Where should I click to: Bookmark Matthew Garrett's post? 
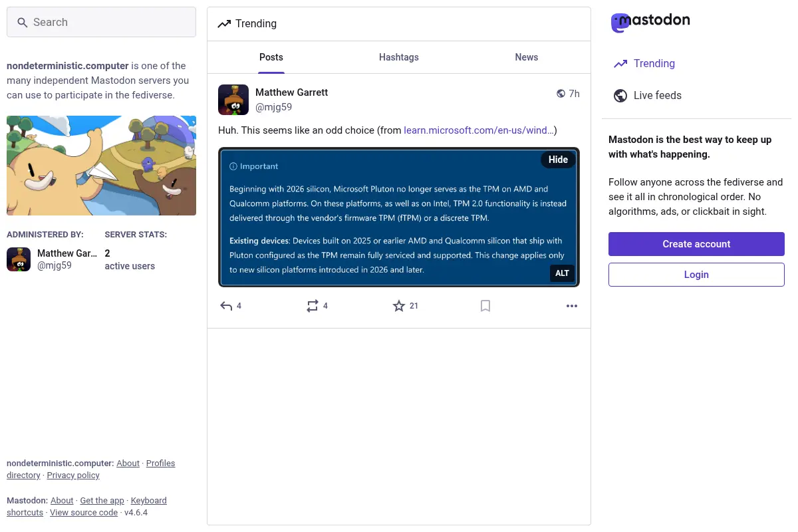click(485, 306)
